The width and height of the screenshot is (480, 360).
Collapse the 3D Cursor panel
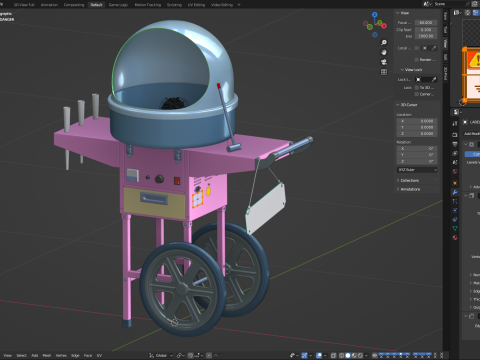click(397, 105)
